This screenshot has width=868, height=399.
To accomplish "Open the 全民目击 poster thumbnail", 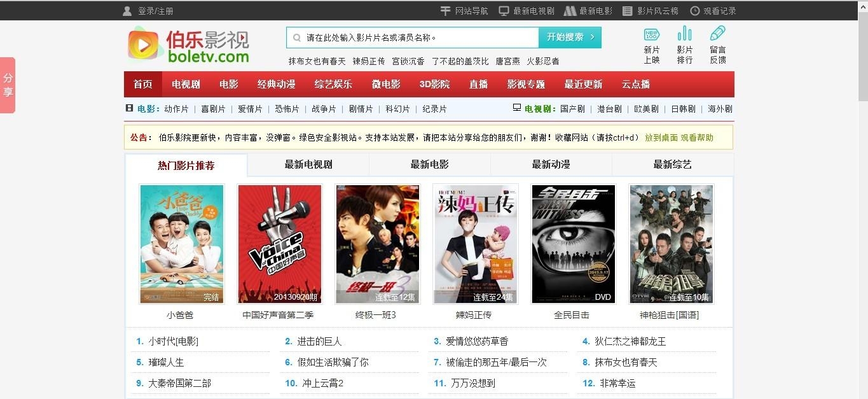I will click(x=574, y=244).
